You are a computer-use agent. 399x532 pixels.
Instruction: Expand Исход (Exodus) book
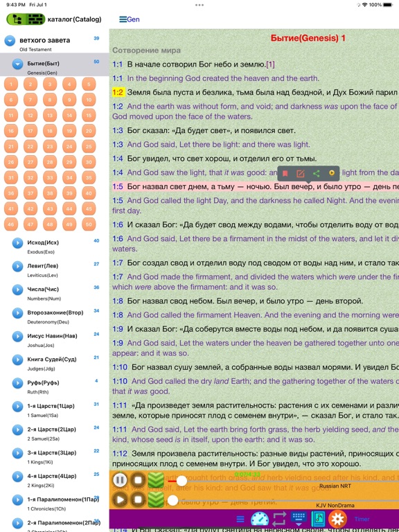click(17, 243)
